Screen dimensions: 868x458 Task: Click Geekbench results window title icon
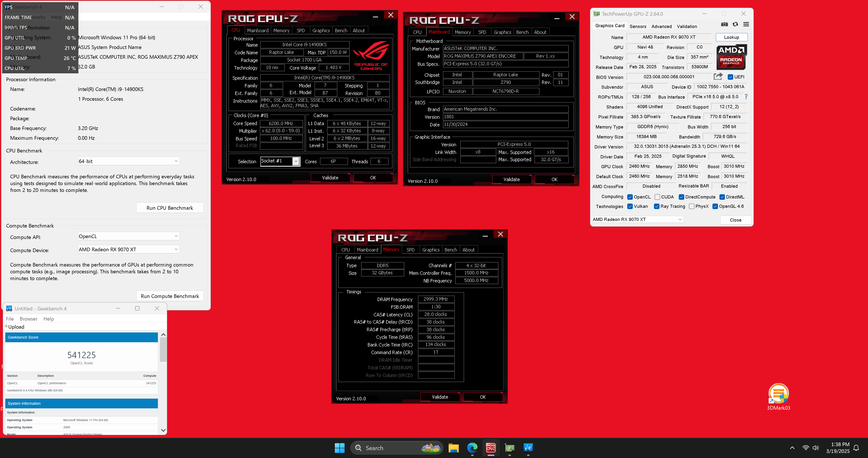[9, 308]
